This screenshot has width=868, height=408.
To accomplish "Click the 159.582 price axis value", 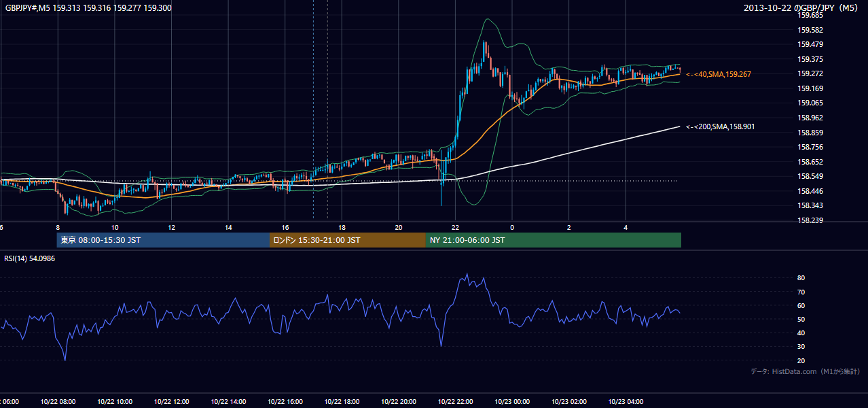I will 810,30.
